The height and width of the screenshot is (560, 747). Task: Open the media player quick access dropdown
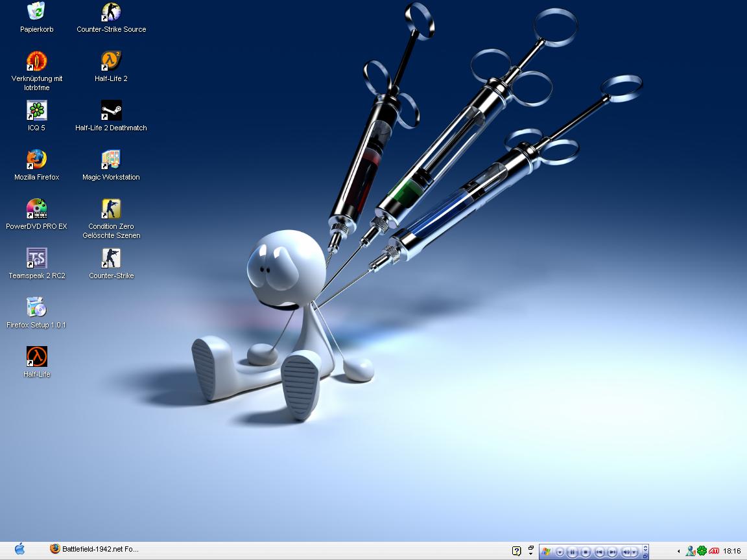click(560, 552)
